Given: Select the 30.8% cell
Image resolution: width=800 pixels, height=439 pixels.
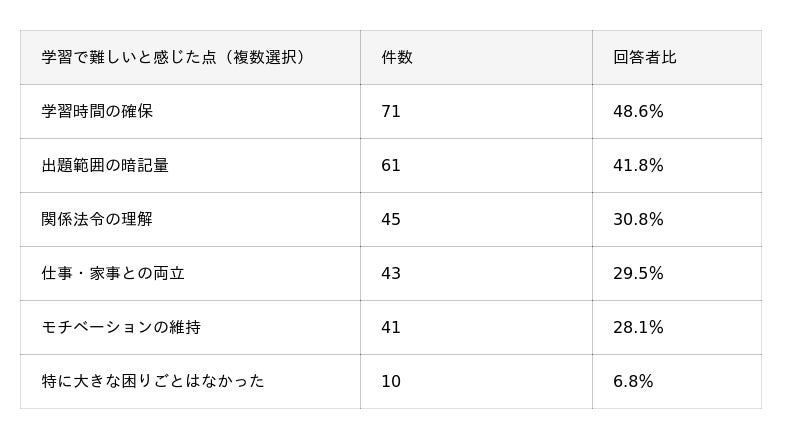Looking at the screenshot, I should point(677,220).
